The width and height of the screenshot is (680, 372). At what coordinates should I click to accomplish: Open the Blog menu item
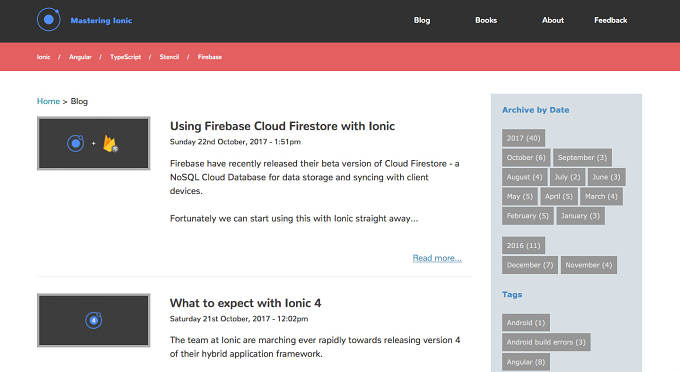[x=422, y=20]
